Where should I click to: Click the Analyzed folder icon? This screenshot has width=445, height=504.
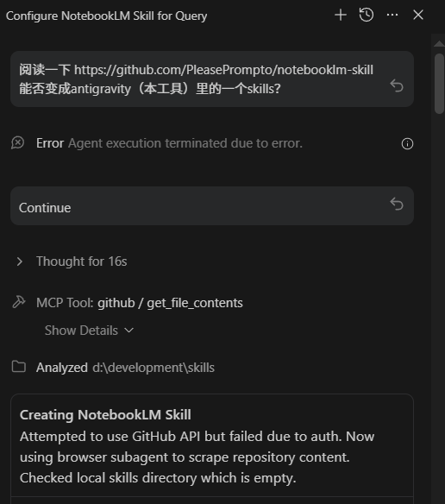pos(19,367)
